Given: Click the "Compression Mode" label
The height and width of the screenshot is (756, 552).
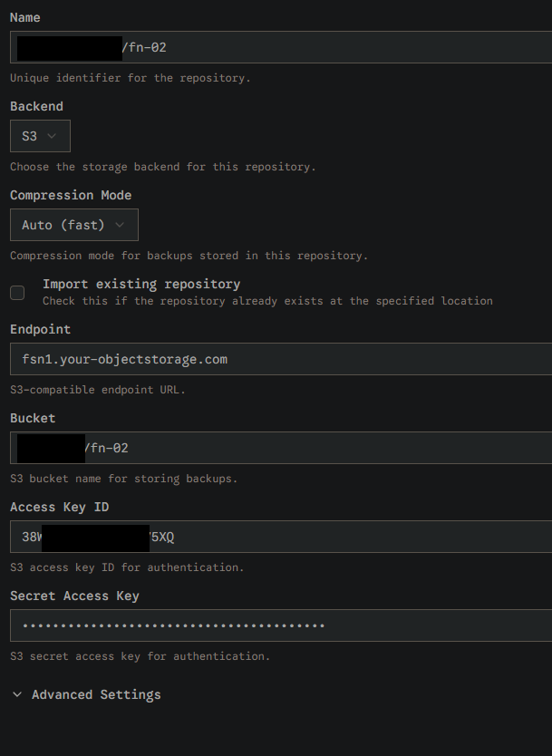Looking at the screenshot, I should [x=71, y=195].
